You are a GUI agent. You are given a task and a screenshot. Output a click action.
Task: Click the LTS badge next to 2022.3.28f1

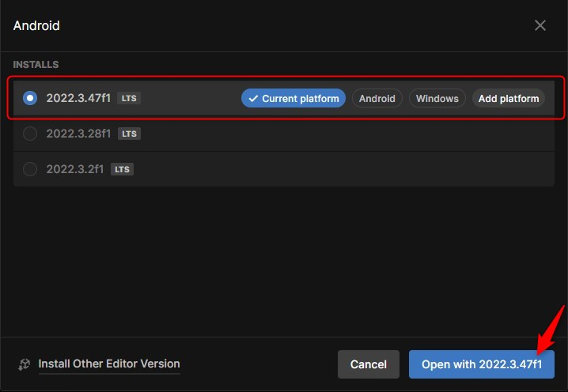click(x=129, y=134)
